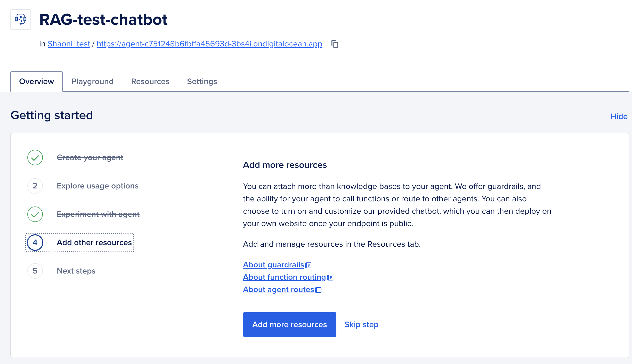Click the green checkmark for Experiment with agent
The image size is (632, 364).
click(x=35, y=214)
